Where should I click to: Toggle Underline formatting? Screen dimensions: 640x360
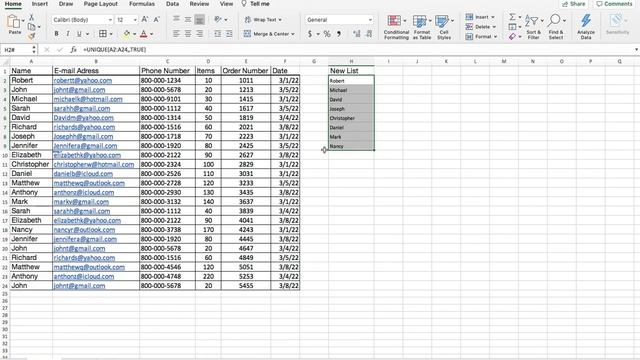tap(79, 34)
